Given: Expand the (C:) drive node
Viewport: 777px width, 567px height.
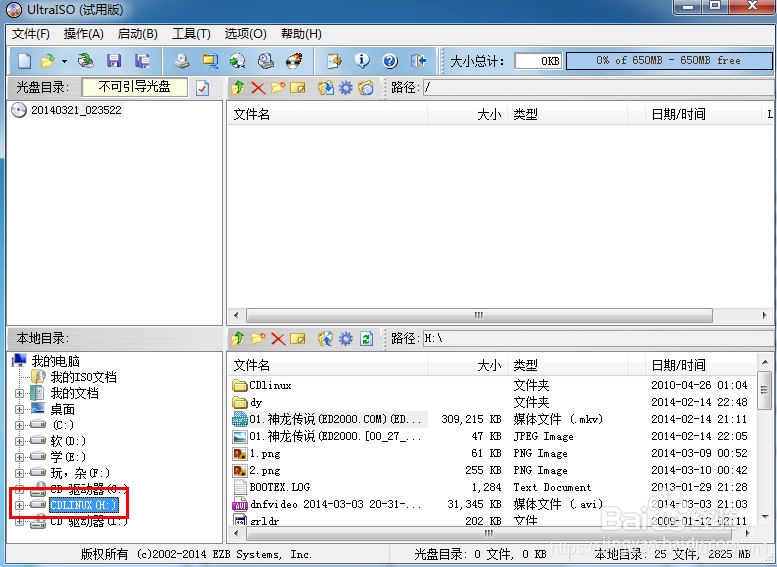Looking at the screenshot, I should coord(19,425).
